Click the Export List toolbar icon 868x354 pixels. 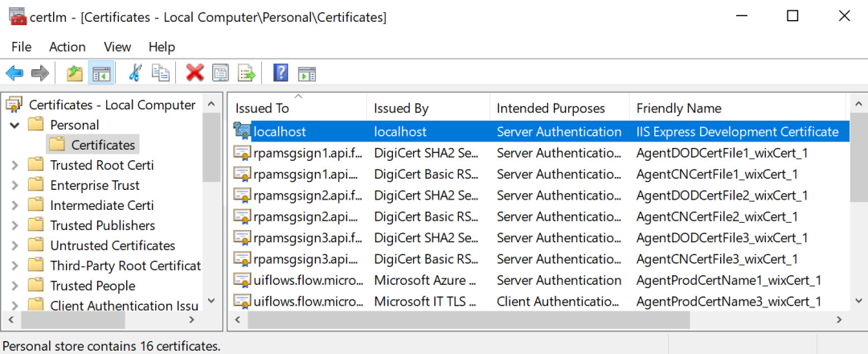(247, 72)
